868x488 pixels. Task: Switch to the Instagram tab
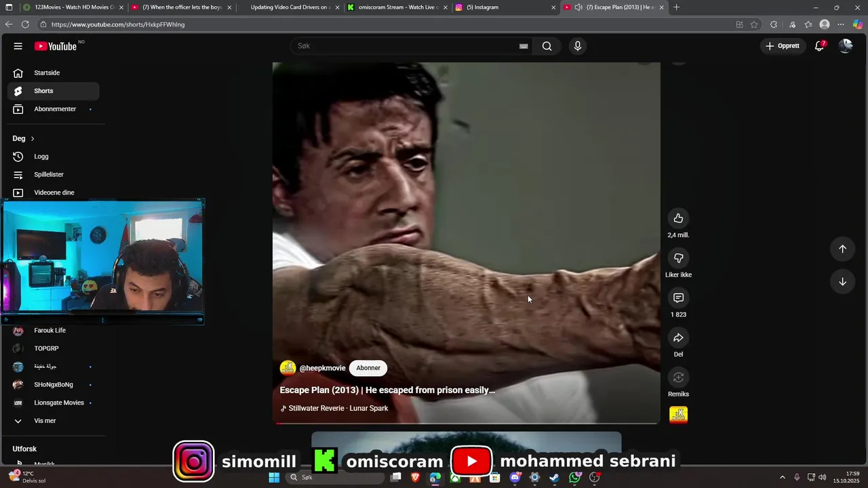[x=505, y=7]
